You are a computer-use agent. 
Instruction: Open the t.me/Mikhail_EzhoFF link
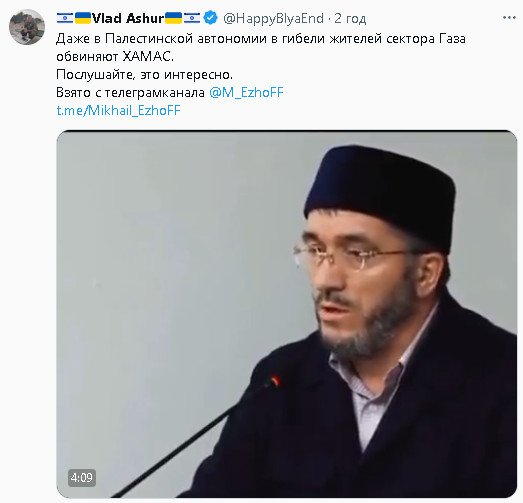coord(118,110)
